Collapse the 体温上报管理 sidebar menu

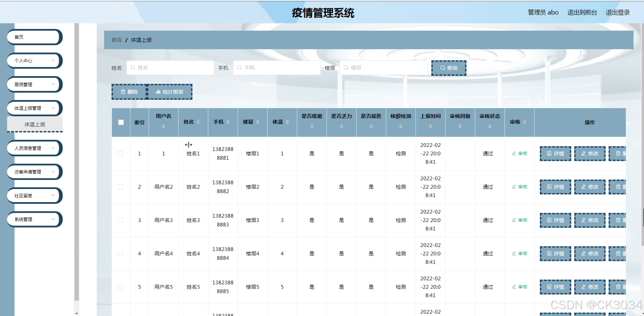pos(34,108)
